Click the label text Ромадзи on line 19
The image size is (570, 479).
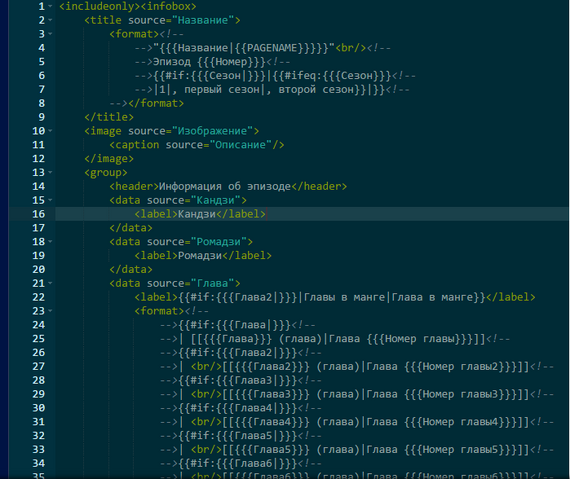pyautogui.click(x=200, y=256)
